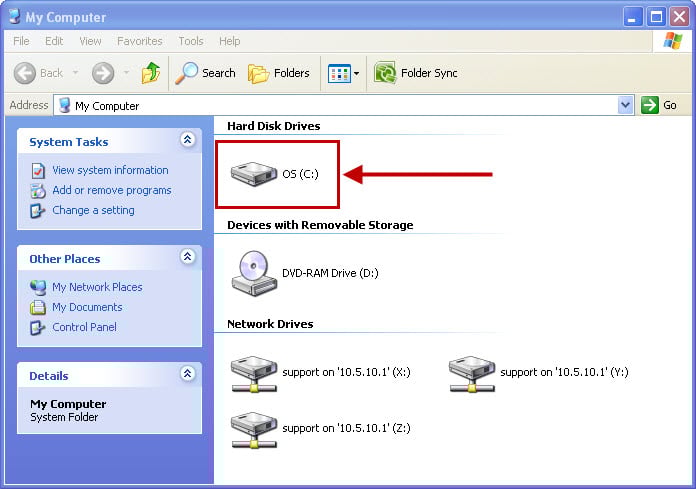Open the Control Panel link
696x489 pixels.
point(84,327)
